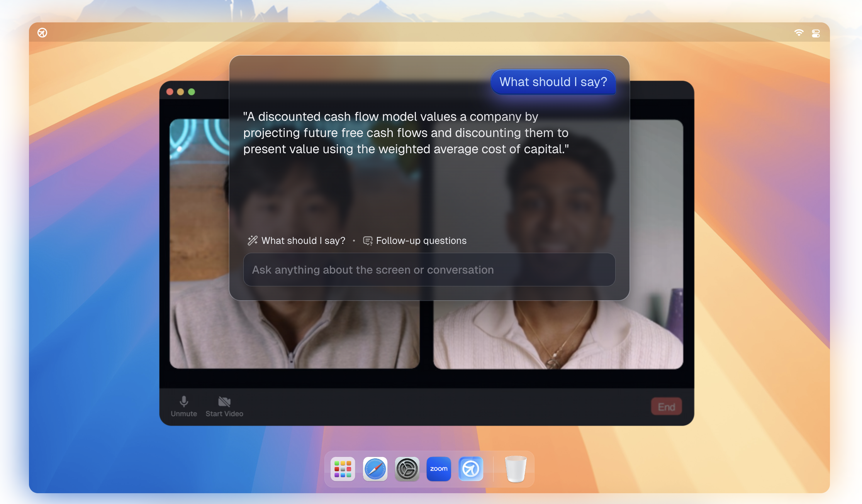This screenshot has width=862, height=504.
Task: Open System Settings from the dock
Action: pos(407,469)
